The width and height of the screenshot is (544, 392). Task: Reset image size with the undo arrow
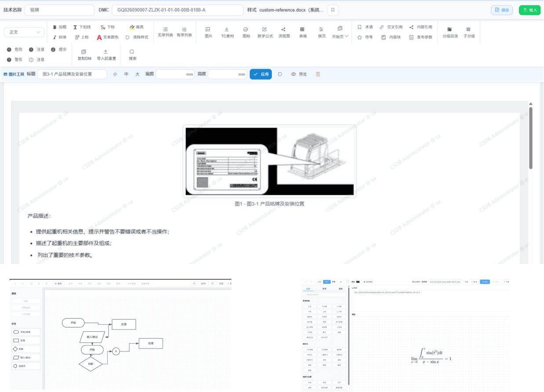tap(280, 74)
